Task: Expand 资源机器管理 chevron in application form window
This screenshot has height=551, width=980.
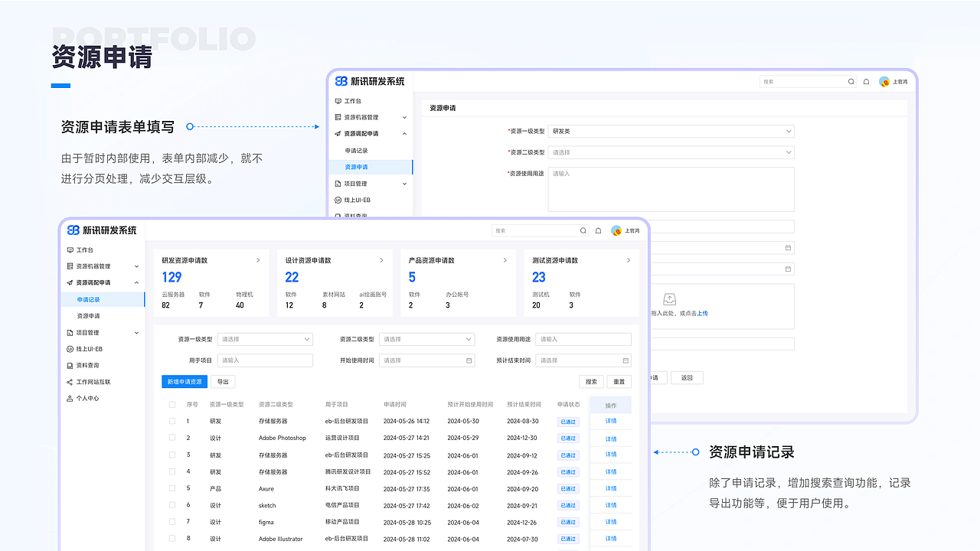Action: pos(404,117)
